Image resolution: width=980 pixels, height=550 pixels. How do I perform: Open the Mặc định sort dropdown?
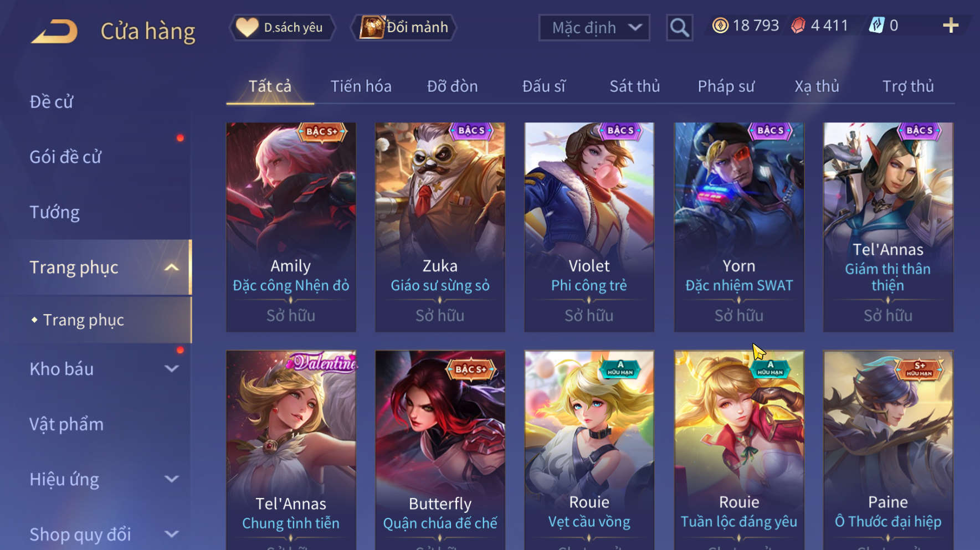(x=594, y=28)
